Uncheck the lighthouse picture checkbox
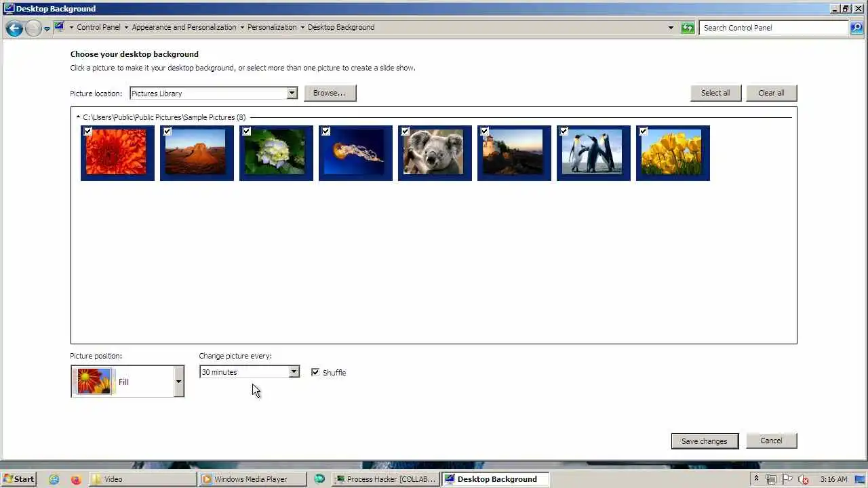 click(484, 131)
